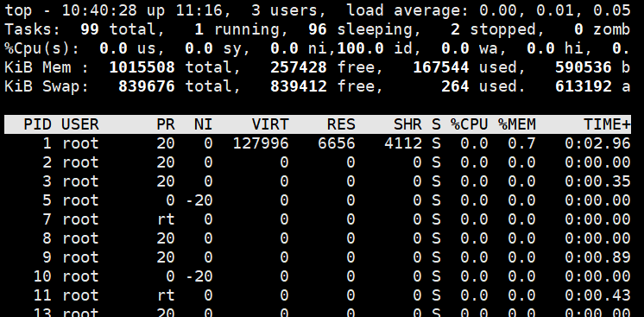This screenshot has height=317, width=644.
Task: Click PID 1 in process list
Action: tap(47, 143)
